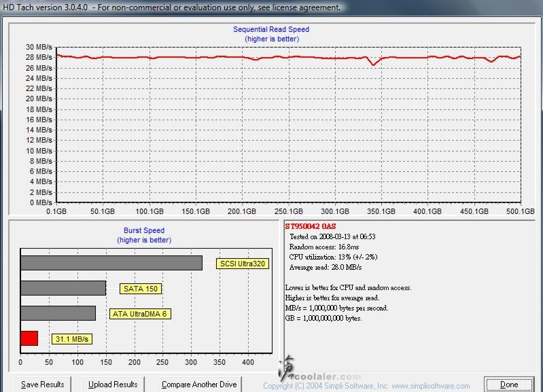Screen dimensions: 543x392
Task: Click the gray ATA UltraDMA 6 bar
Action: point(58,313)
